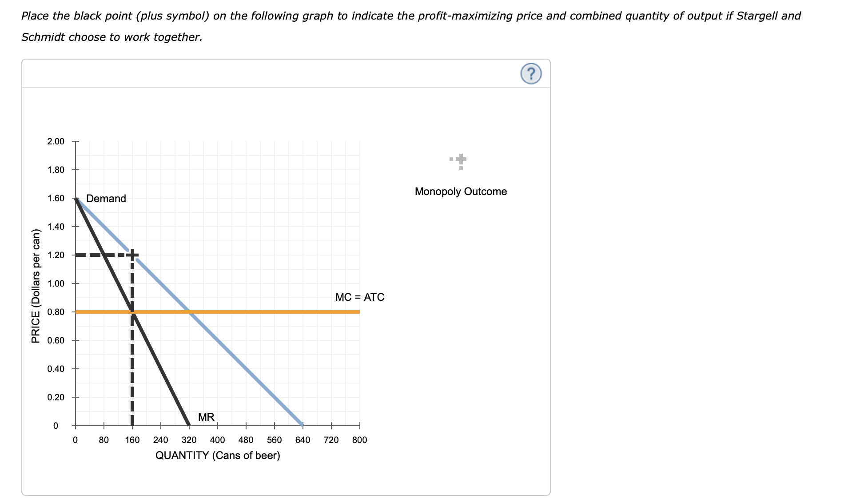
Task: Select the MR curve label
Action: [206, 417]
